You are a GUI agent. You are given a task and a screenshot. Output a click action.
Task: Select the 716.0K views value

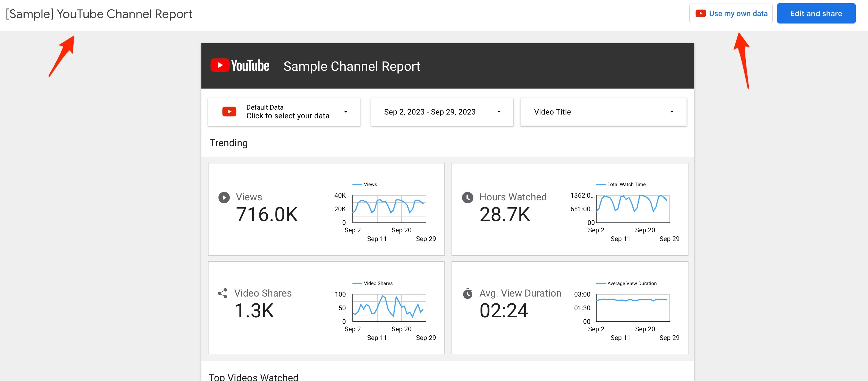tap(267, 214)
